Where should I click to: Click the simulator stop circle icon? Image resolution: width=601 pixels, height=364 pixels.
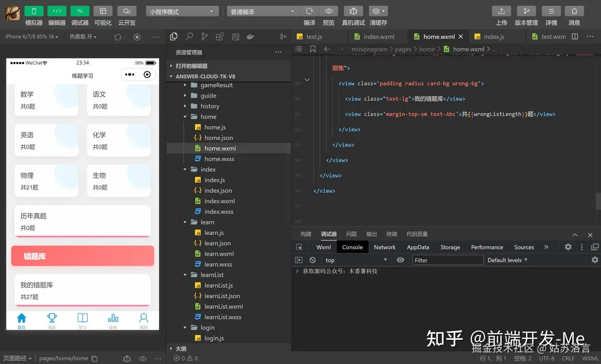pyautogui.click(x=137, y=37)
